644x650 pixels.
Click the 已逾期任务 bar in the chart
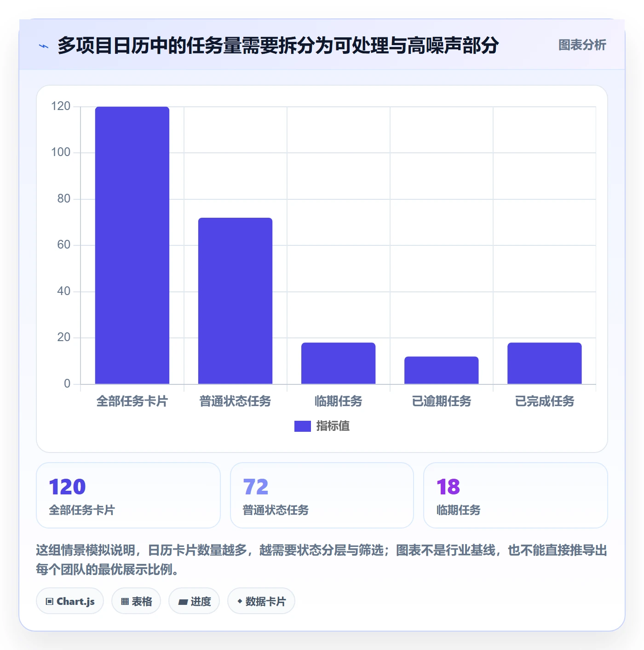click(x=441, y=370)
